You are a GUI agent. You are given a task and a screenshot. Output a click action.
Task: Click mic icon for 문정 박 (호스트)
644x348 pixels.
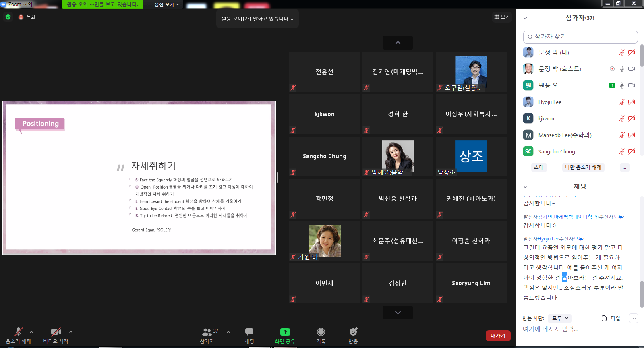coord(621,69)
